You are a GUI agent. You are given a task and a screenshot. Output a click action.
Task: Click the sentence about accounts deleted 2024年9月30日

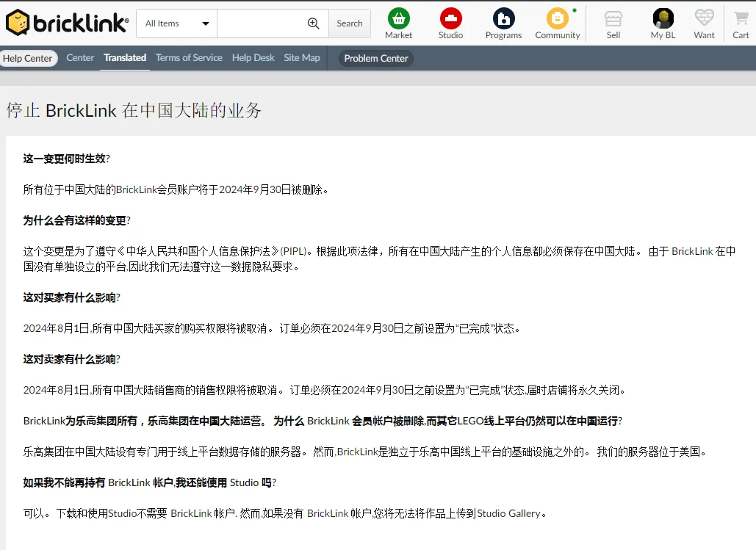tap(176, 189)
